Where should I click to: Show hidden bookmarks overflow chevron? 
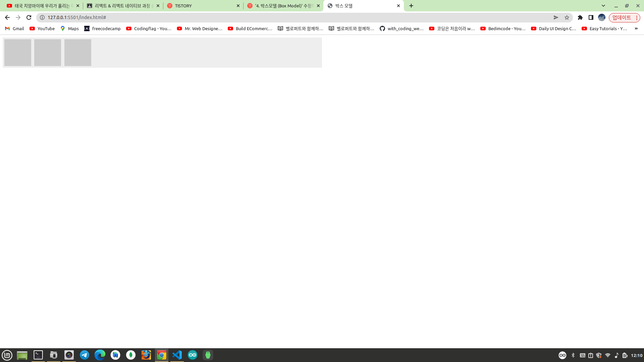click(636, 28)
